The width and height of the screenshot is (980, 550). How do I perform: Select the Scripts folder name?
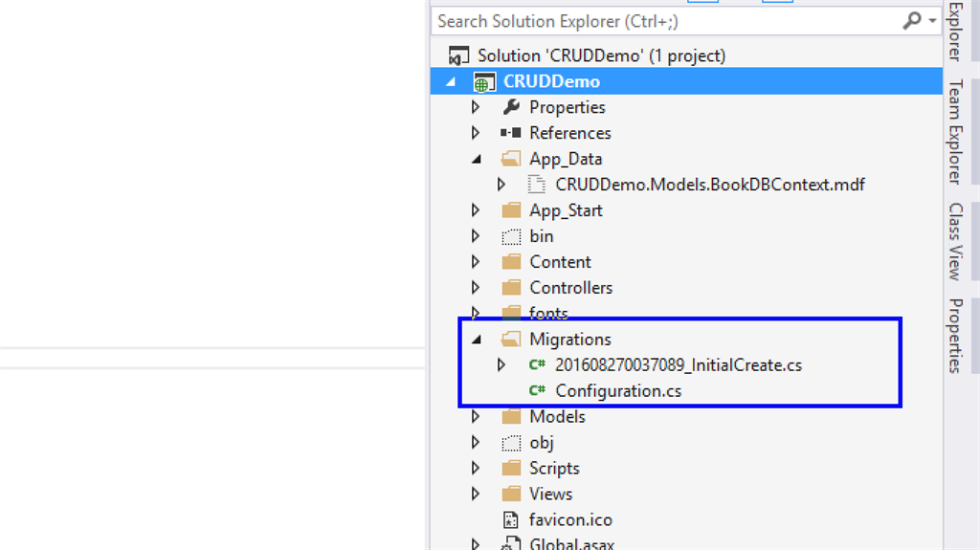click(554, 469)
